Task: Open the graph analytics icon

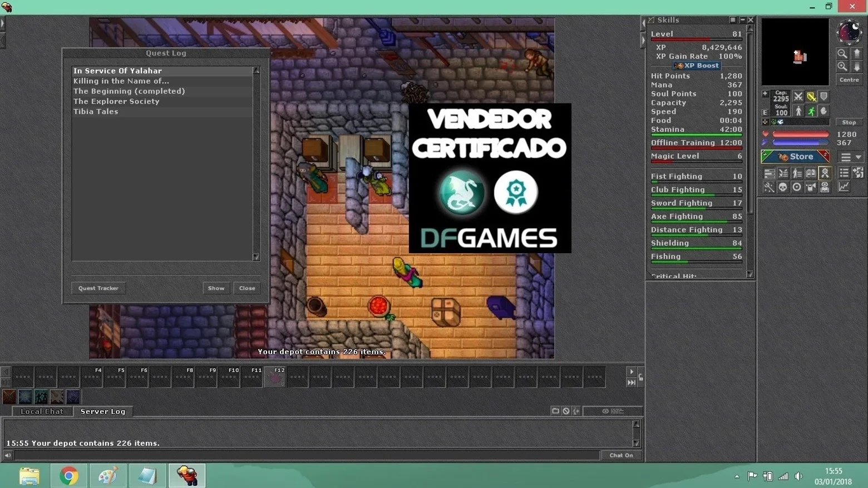Action: click(844, 187)
